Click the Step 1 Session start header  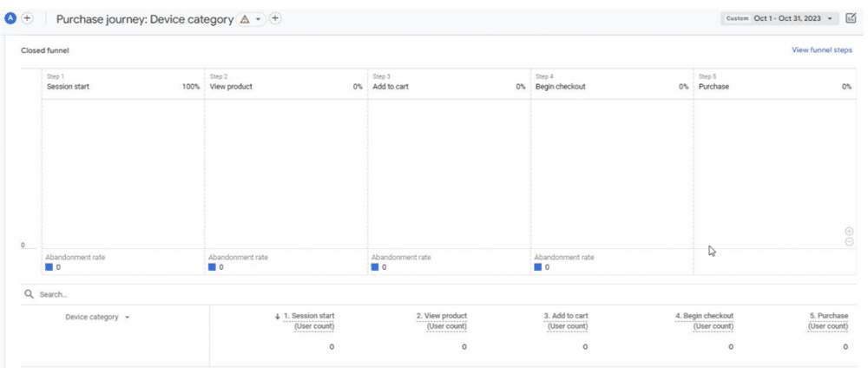click(123, 83)
